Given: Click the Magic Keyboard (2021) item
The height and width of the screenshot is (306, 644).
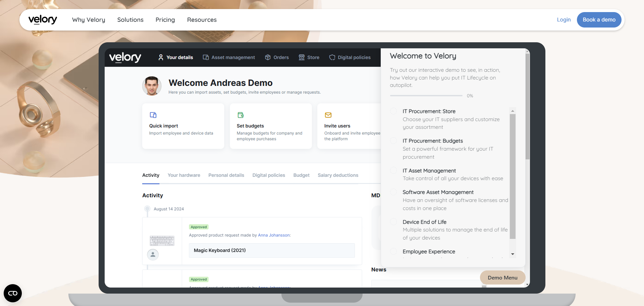Looking at the screenshot, I should click(272, 250).
